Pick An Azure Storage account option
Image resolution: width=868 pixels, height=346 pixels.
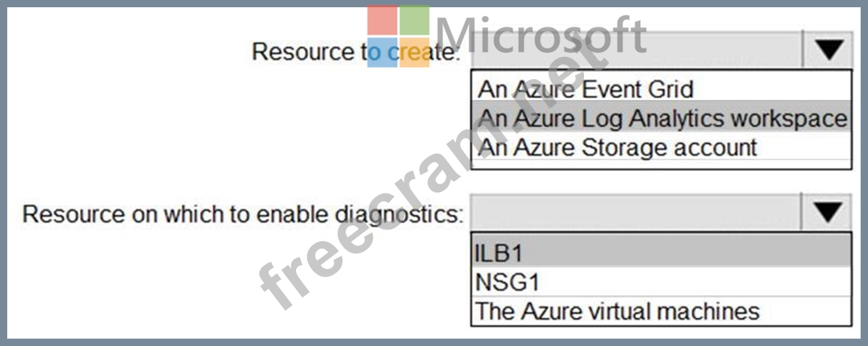[617, 147]
